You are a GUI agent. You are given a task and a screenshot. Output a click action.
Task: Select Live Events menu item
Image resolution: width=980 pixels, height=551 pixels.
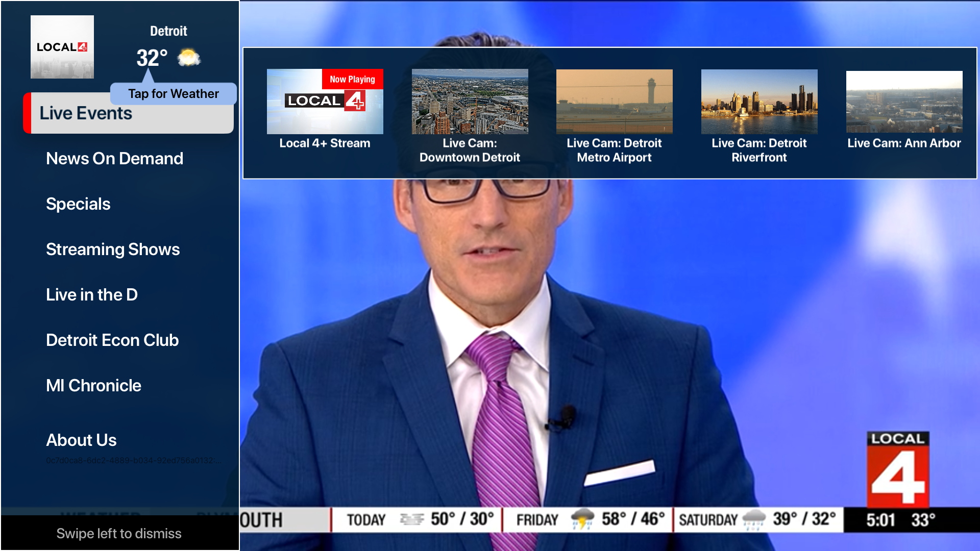[x=129, y=113]
